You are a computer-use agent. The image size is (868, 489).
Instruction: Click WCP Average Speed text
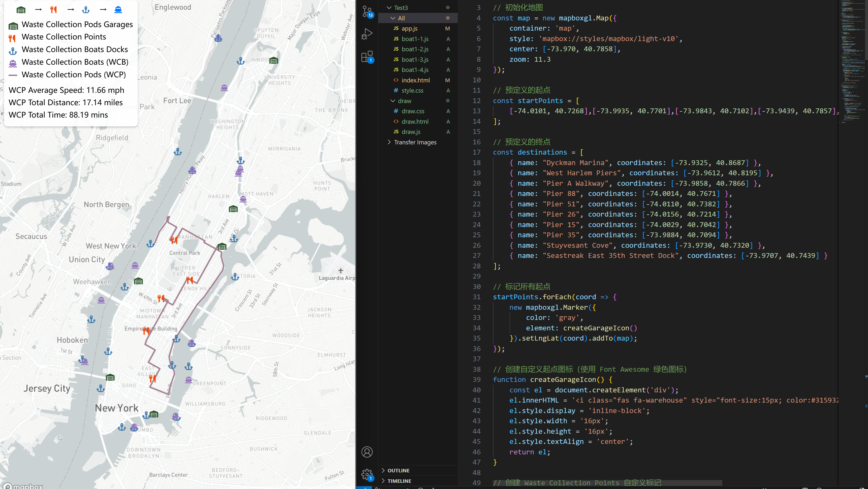66,90
